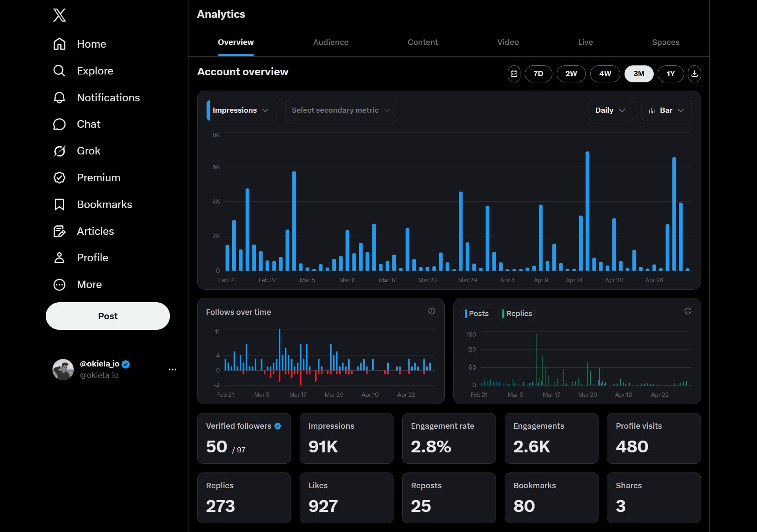
Task: Open the Explore search icon
Action: tap(59, 71)
